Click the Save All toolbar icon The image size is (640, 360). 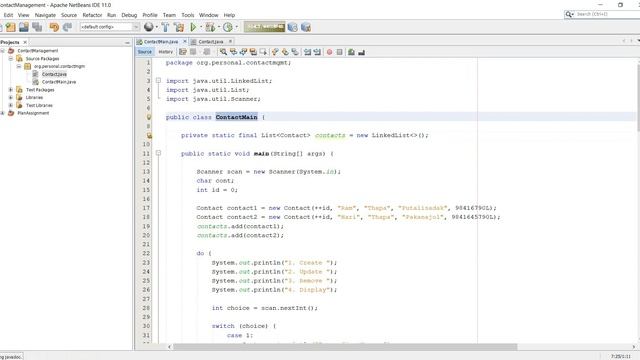click(x=38, y=27)
